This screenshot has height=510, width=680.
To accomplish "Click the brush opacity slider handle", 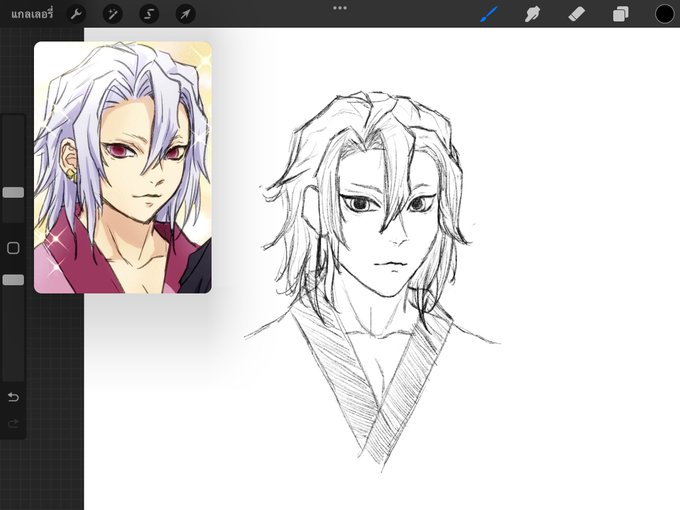I will pyautogui.click(x=13, y=280).
